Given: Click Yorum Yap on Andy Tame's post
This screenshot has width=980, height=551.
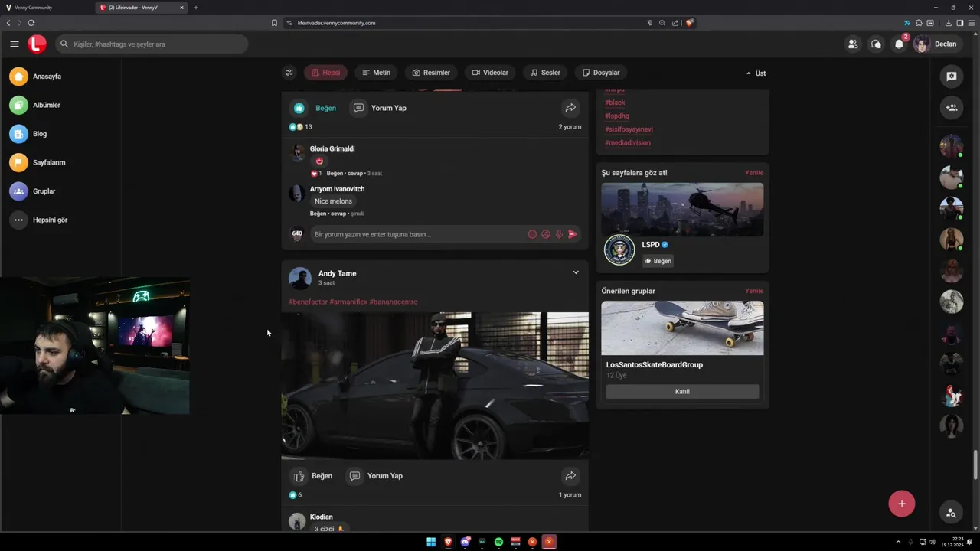Looking at the screenshot, I should [x=375, y=476].
